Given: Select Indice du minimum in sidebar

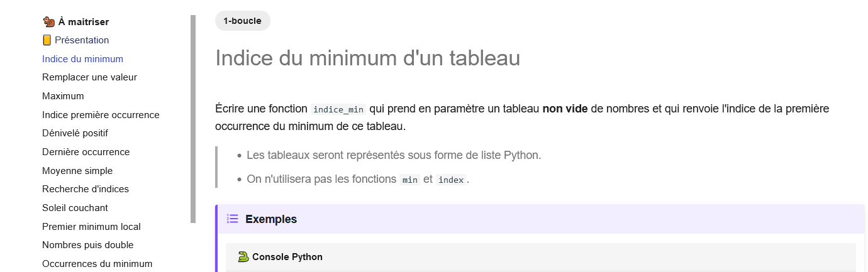Looking at the screenshot, I should pyautogui.click(x=82, y=59).
